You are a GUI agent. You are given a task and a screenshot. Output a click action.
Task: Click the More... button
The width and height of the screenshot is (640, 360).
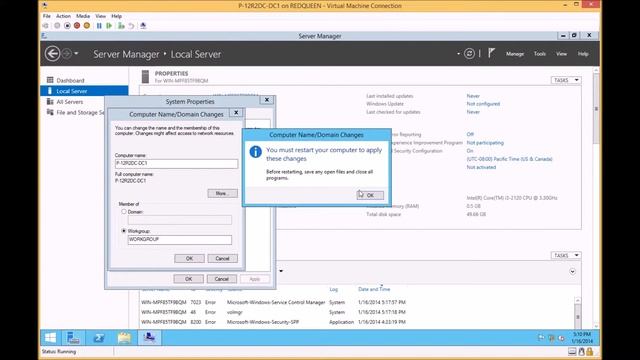tap(222, 193)
